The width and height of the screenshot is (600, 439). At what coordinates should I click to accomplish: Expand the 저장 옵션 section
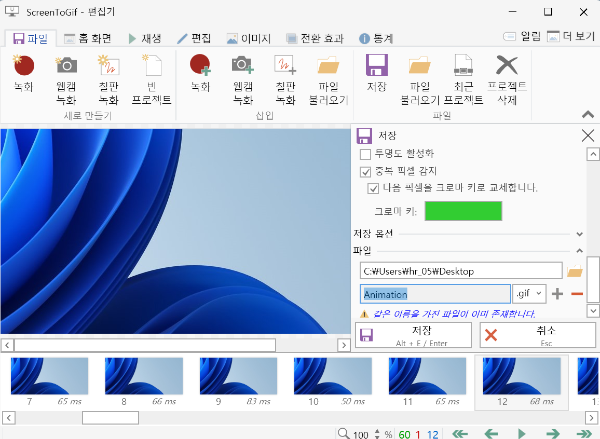[580, 234]
